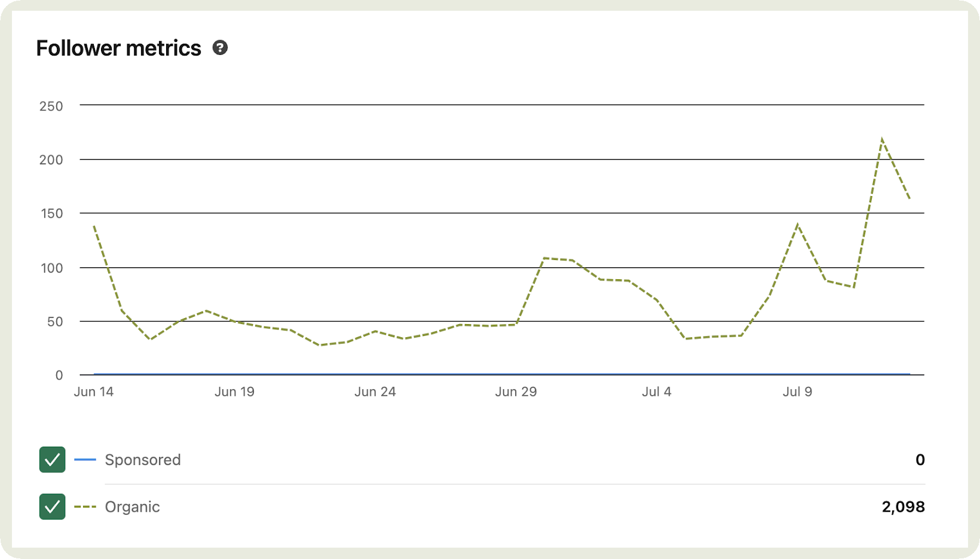Select the checkmark inside the Organic checkbox
980x559 pixels.
(x=53, y=507)
